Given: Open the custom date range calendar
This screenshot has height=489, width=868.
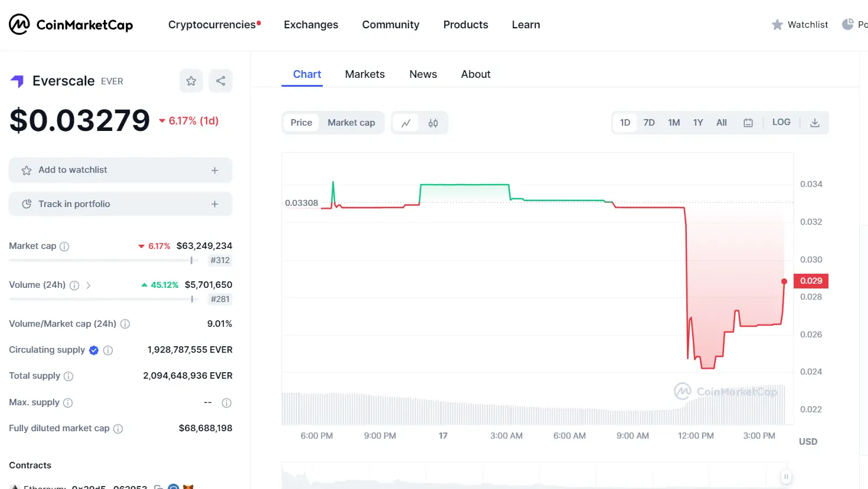Looking at the screenshot, I should (748, 123).
